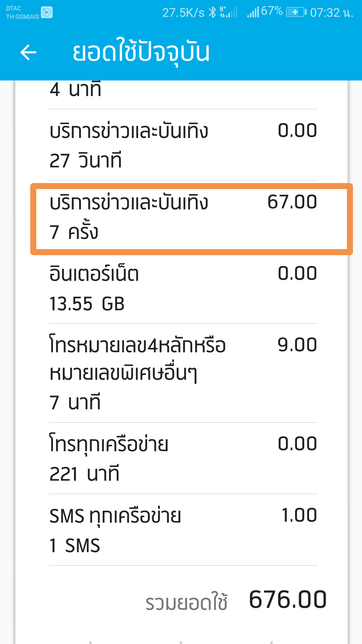Tap the 1.00 SMS charge amount
This screenshot has height=644, width=362.
299,515
